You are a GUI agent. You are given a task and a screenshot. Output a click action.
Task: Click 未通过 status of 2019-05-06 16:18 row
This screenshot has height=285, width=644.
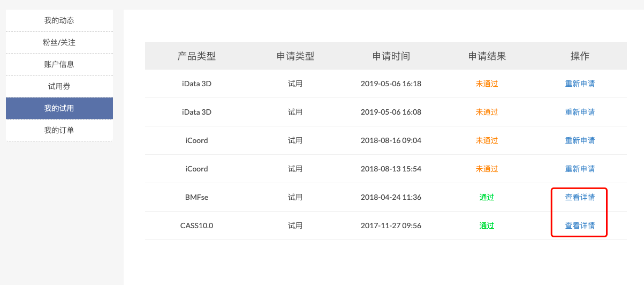coord(487,84)
